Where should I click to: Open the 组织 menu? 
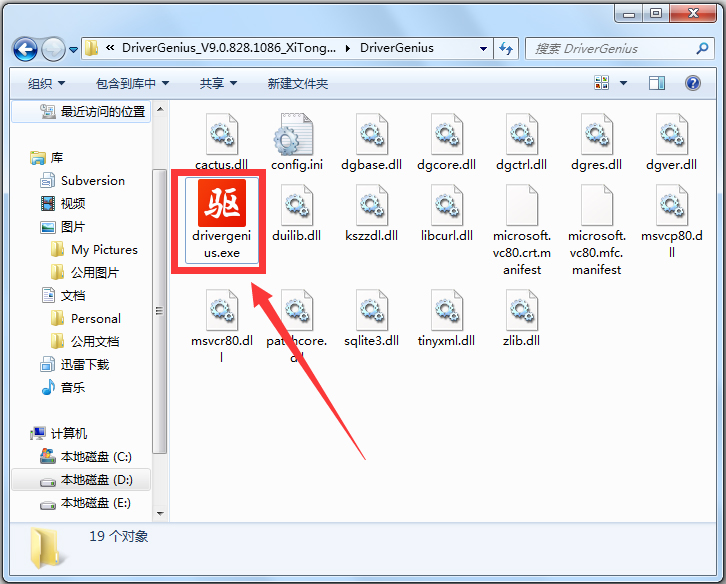point(46,83)
